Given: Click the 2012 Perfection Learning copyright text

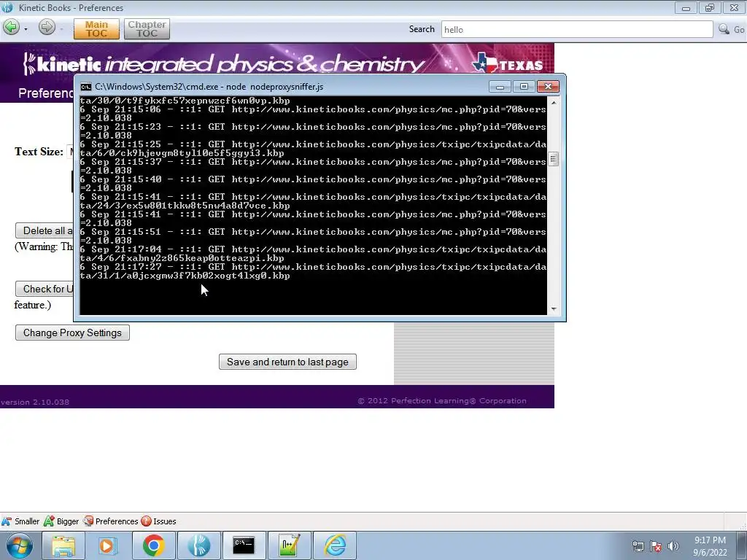Looking at the screenshot, I should [x=442, y=401].
